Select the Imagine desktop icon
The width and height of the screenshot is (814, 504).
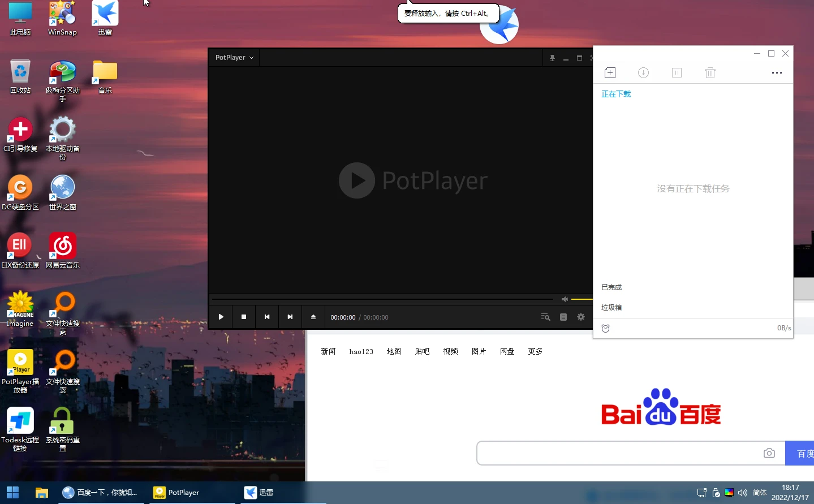(20, 309)
